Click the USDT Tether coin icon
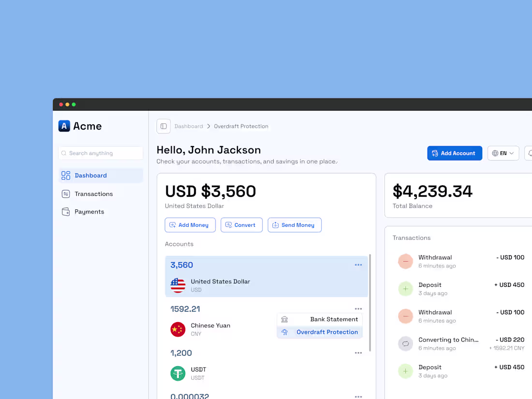The height and width of the screenshot is (399, 532). (178, 373)
